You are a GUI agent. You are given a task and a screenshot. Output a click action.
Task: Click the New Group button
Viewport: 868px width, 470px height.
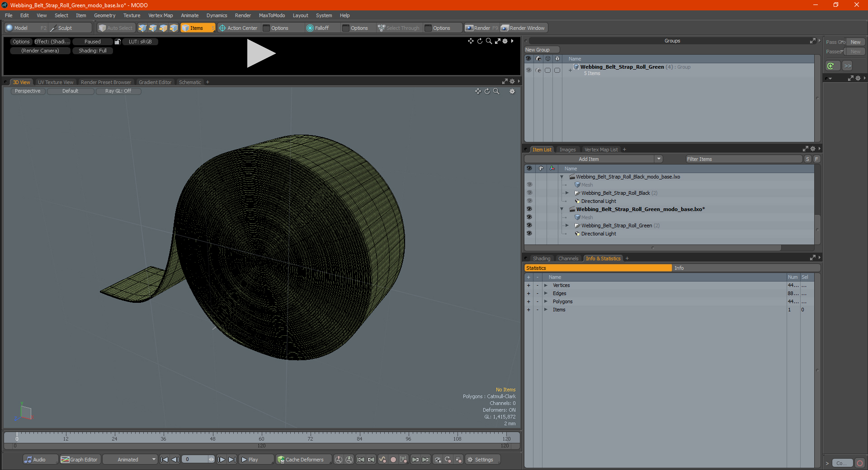(x=542, y=50)
